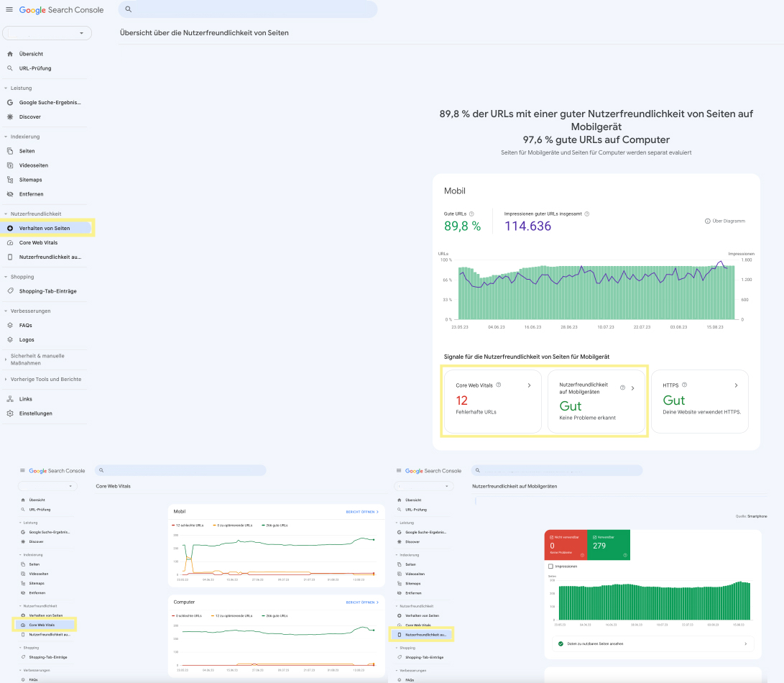Click green check icon beside Daten zu nutzbaren Seiten

561,643
